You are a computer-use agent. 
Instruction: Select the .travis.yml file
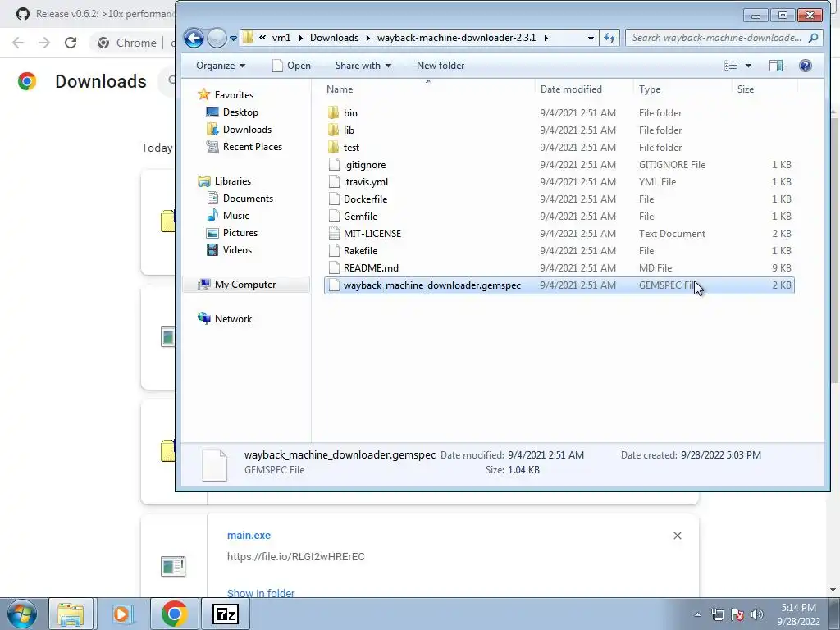pyautogui.click(x=559, y=181)
